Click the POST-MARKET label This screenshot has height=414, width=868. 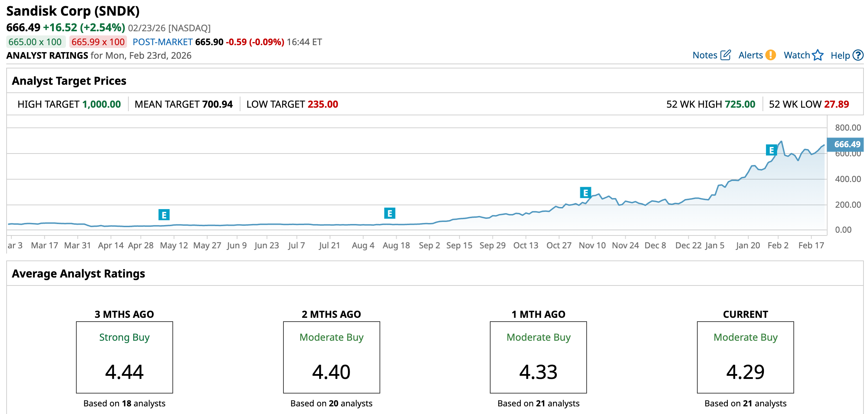click(x=162, y=42)
